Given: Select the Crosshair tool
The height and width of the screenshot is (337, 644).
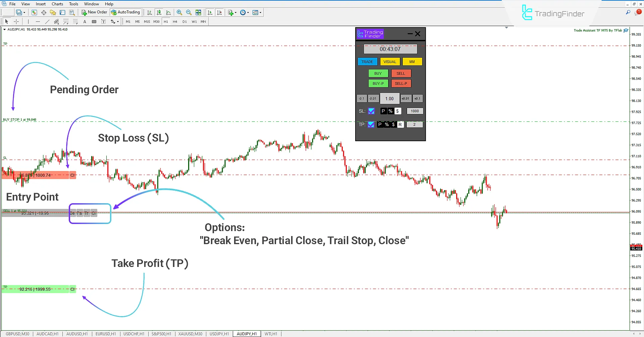Looking at the screenshot, I should tap(16, 21).
